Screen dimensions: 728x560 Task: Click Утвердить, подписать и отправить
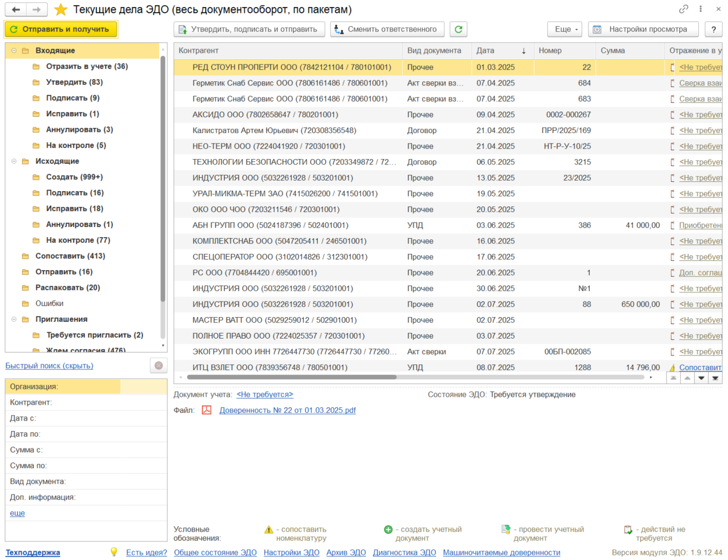(x=248, y=29)
